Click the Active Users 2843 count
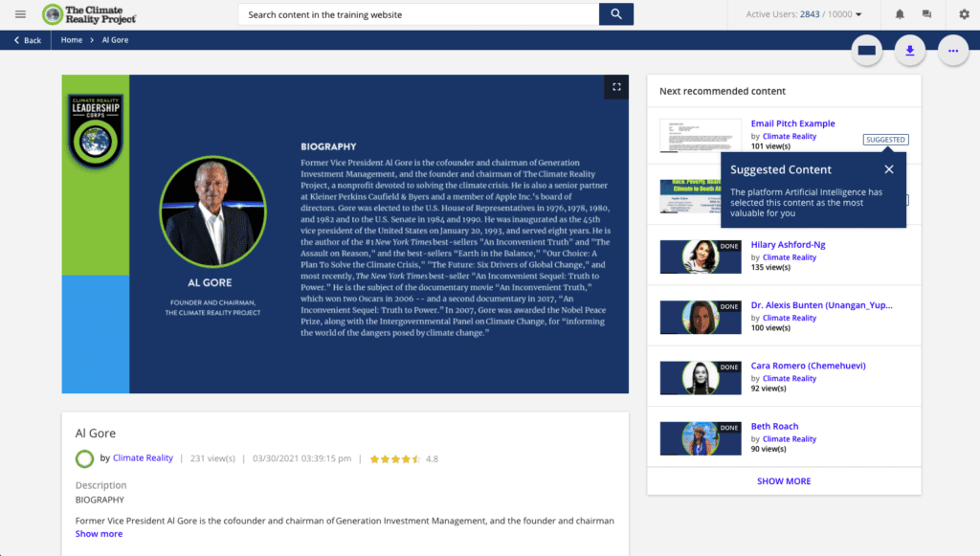The width and height of the screenshot is (980, 556). click(810, 14)
